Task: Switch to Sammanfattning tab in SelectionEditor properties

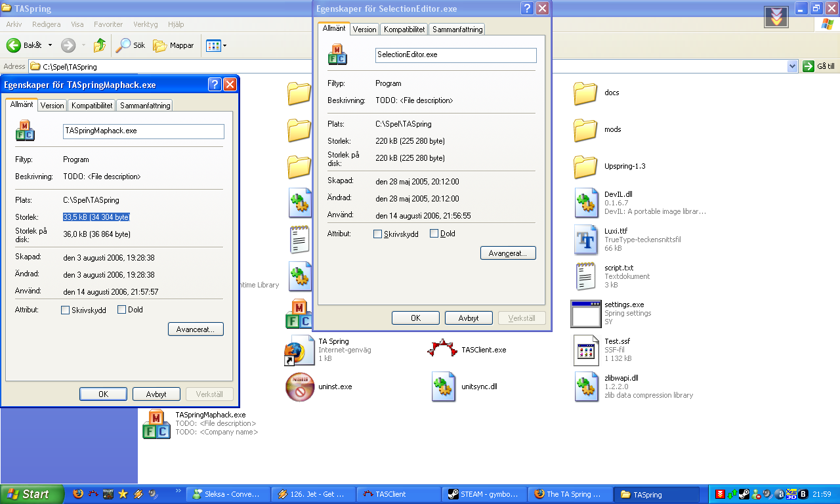Action: (x=457, y=30)
